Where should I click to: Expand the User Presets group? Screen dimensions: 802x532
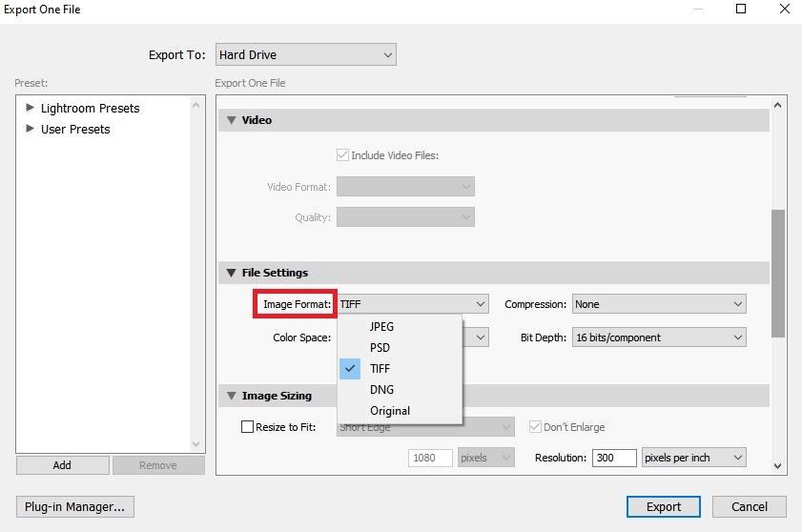(30, 129)
